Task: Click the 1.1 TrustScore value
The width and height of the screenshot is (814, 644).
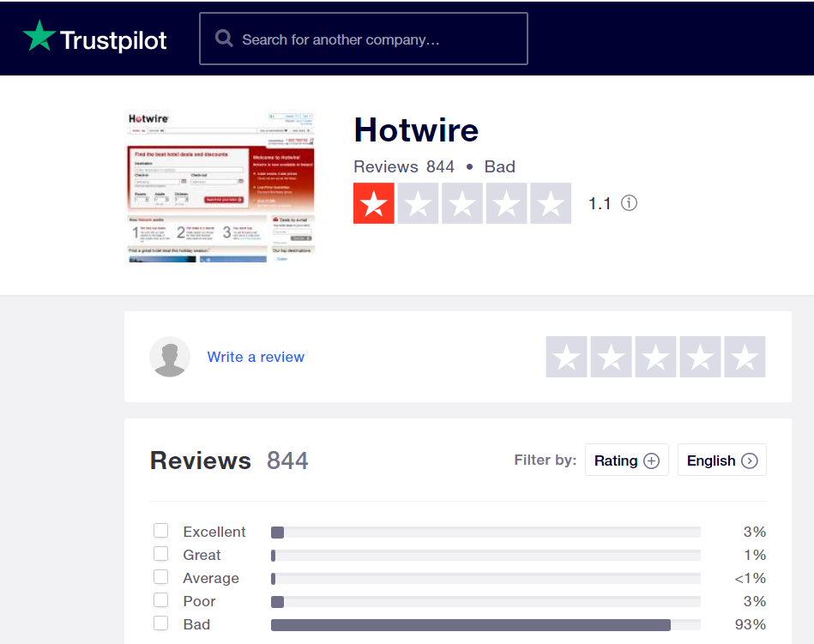Action: (600, 203)
